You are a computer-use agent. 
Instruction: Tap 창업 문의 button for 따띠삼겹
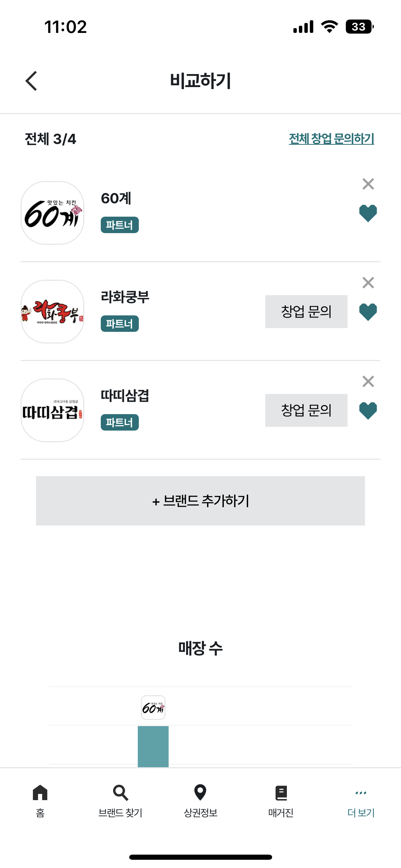[x=306, y=410]
